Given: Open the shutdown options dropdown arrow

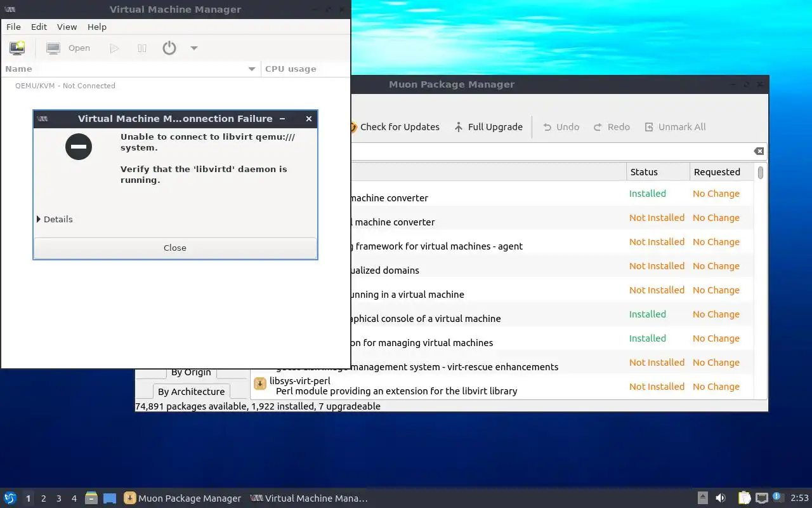Looking at the screenshot, I should click(x=194, y=48).
